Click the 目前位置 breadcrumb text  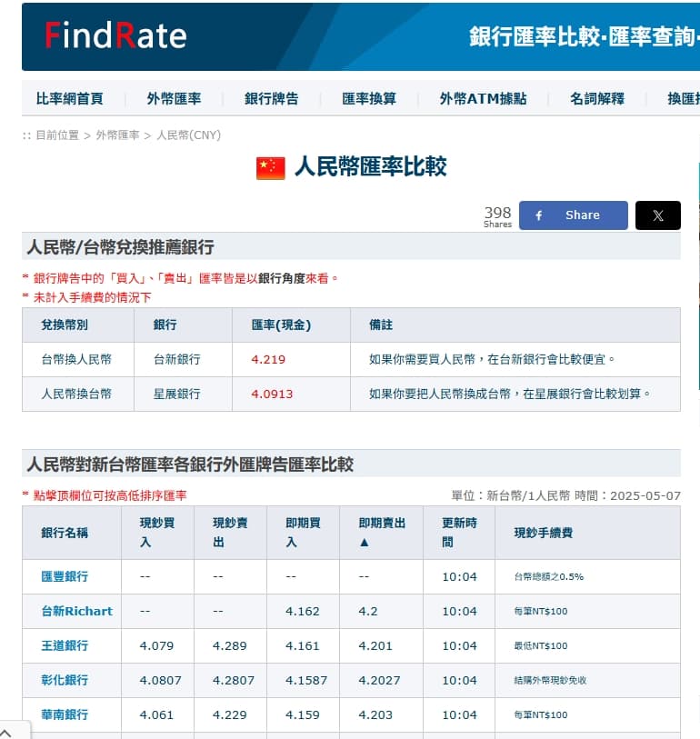57,135
